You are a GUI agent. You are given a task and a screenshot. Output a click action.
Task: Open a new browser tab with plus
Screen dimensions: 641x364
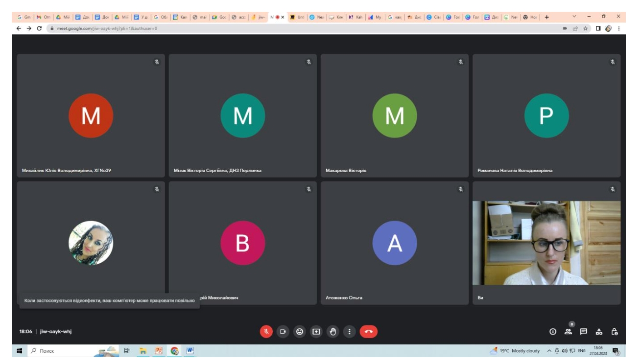coord(546,17)
